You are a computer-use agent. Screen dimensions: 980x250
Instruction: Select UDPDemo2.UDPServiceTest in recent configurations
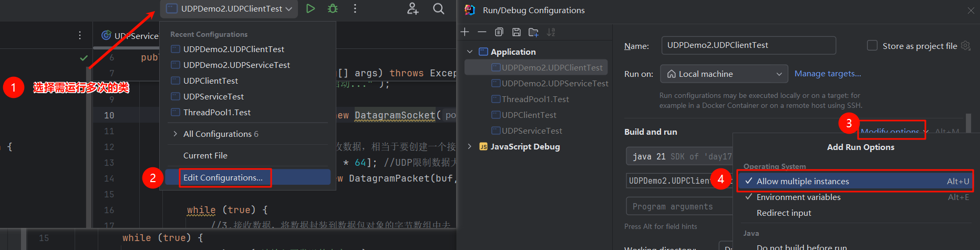pos(248,65)
